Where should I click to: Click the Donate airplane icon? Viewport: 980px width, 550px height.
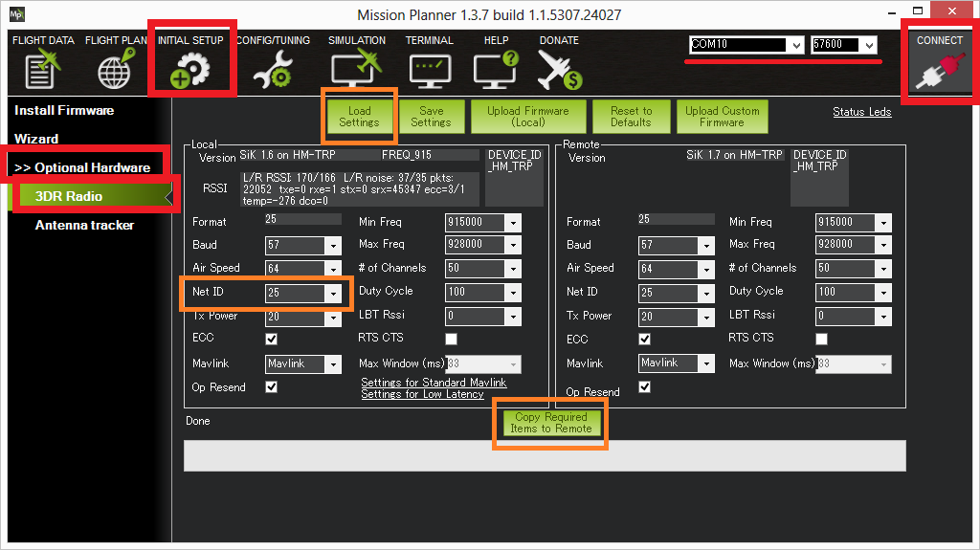[x=559, y=71]
